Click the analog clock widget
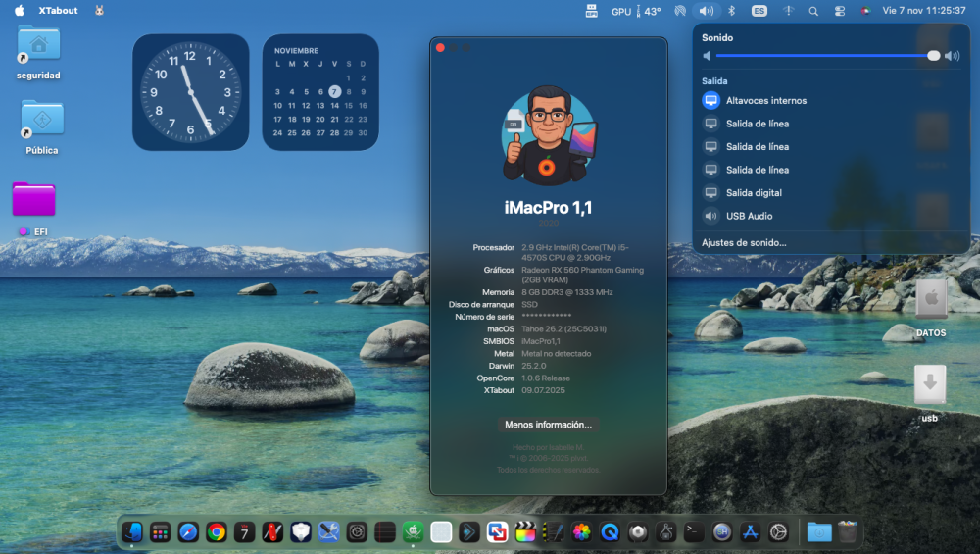980x554 pixels. [191, 92]
